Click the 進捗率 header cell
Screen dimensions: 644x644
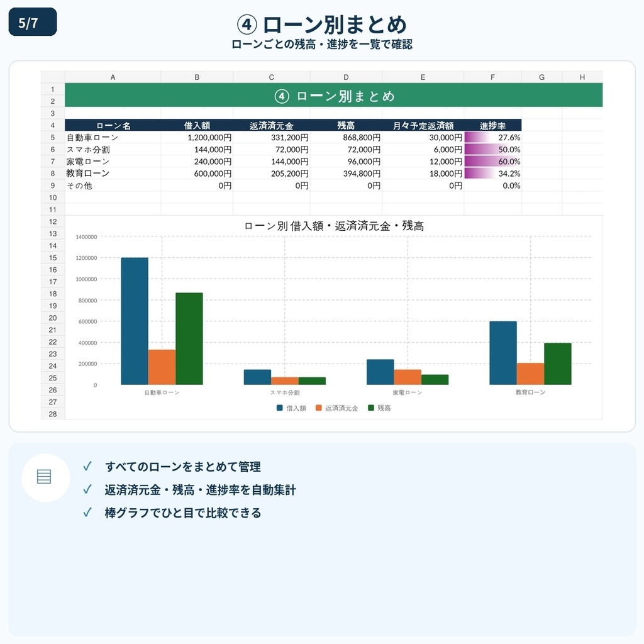point(492,125)
